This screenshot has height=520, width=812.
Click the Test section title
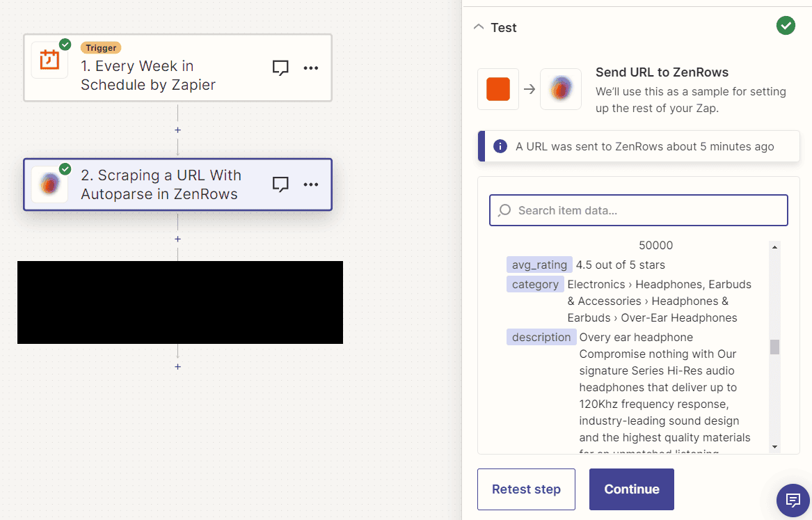[x=503, y=27]
